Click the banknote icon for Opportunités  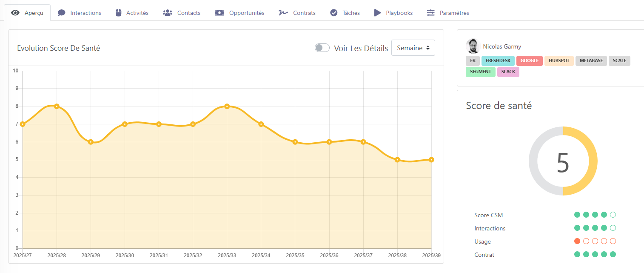[219, 13]
